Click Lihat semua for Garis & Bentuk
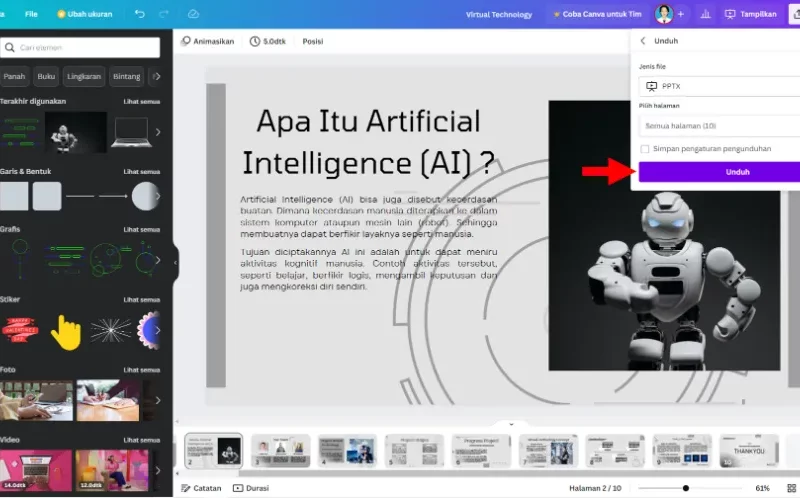The width and height of the screenshot is (800, 498). [x=141, y=171]
